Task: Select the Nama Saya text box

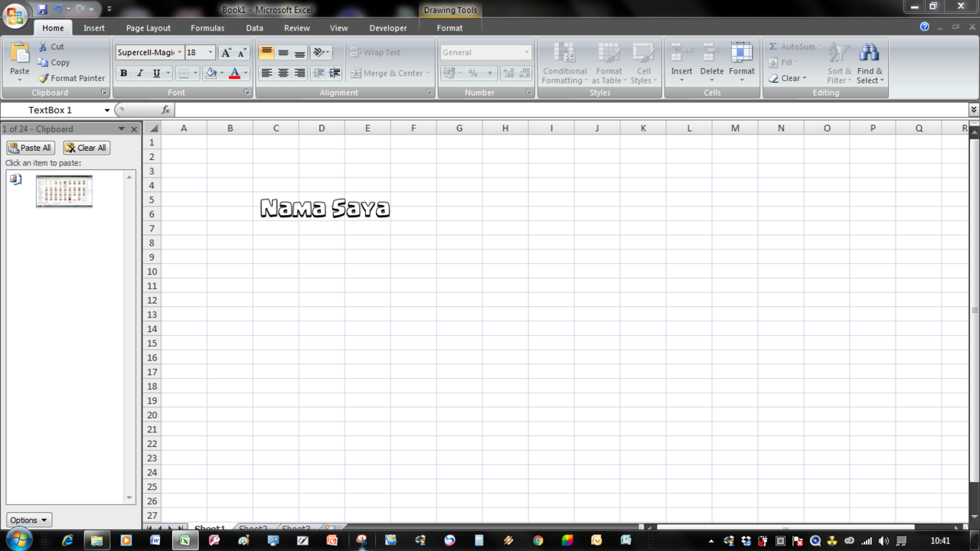Action: point(325,207)
